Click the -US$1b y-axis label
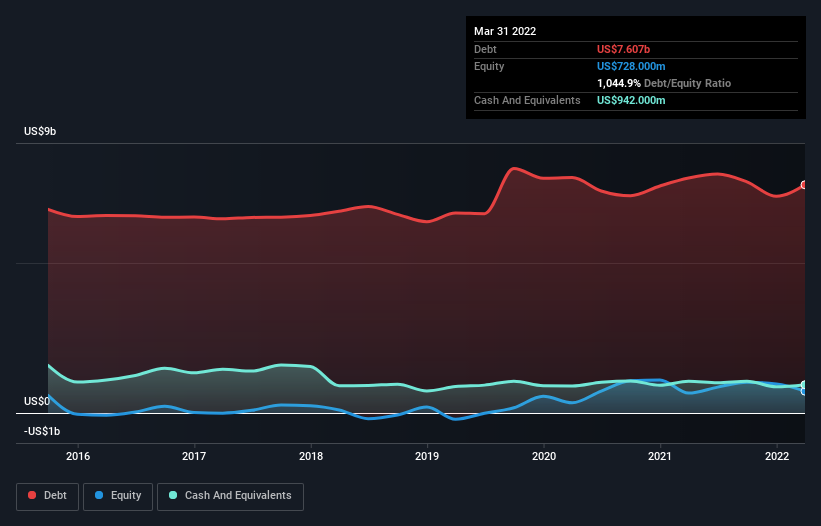 point(42,431)
